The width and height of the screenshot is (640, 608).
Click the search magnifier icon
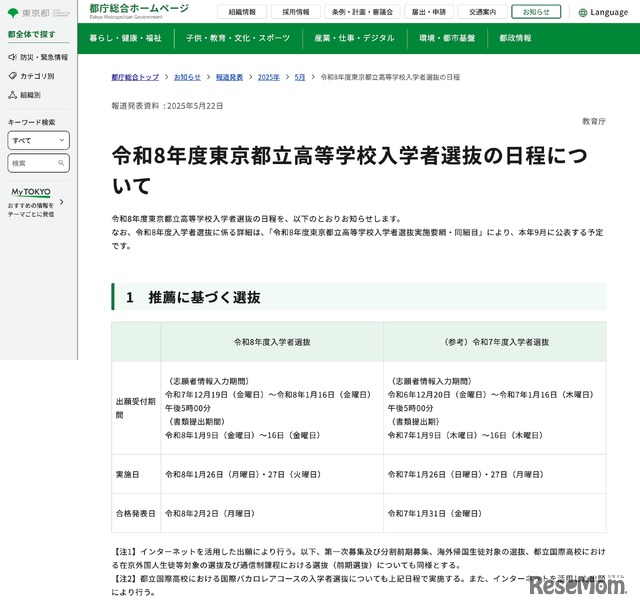pos(61,163)
